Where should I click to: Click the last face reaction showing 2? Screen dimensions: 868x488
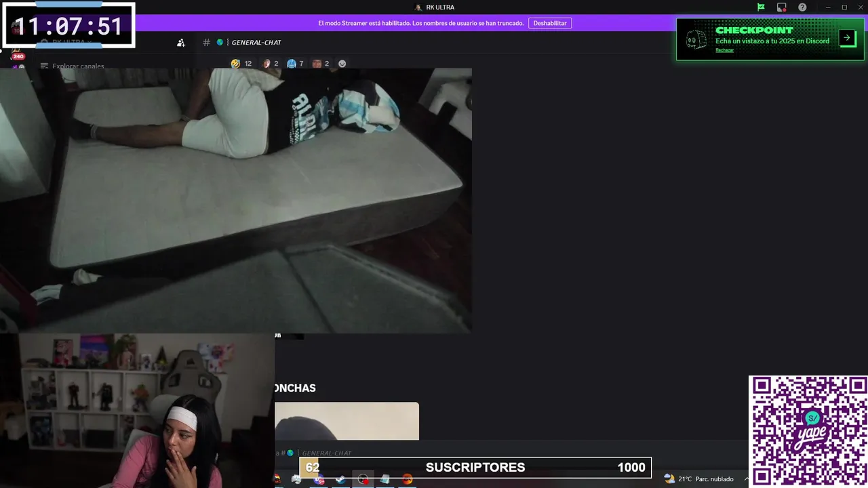(321, 64)
